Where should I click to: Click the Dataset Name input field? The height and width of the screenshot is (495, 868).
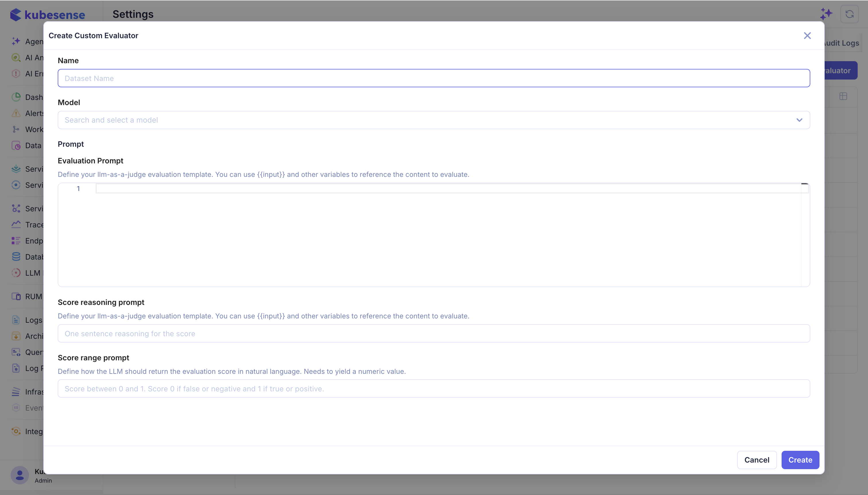(434, 78)
